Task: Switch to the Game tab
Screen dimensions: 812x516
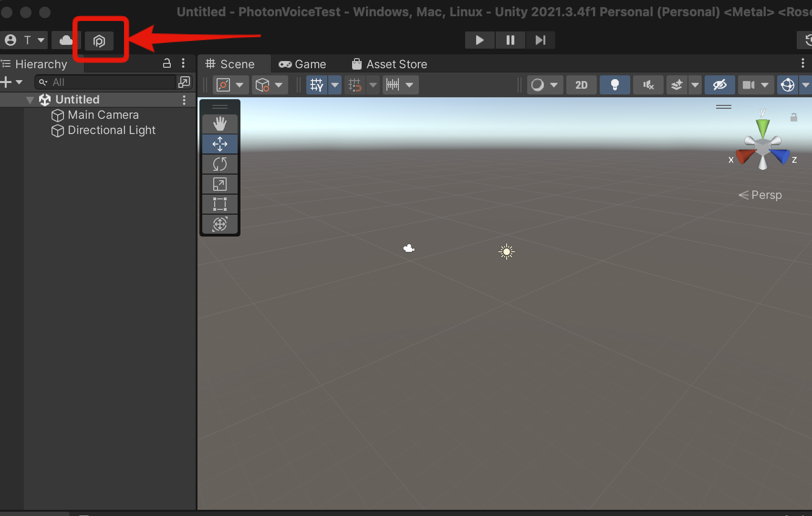Action: (302, 63)
